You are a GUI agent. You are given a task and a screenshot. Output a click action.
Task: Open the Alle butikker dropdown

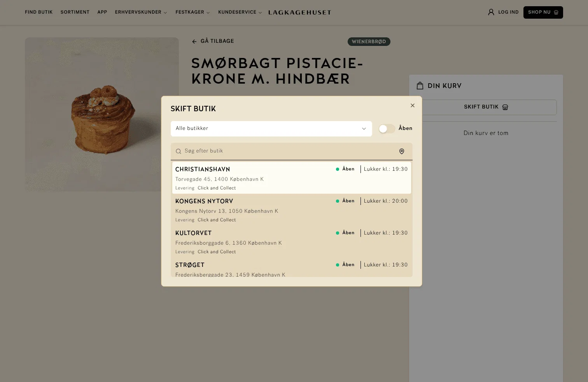271,129
